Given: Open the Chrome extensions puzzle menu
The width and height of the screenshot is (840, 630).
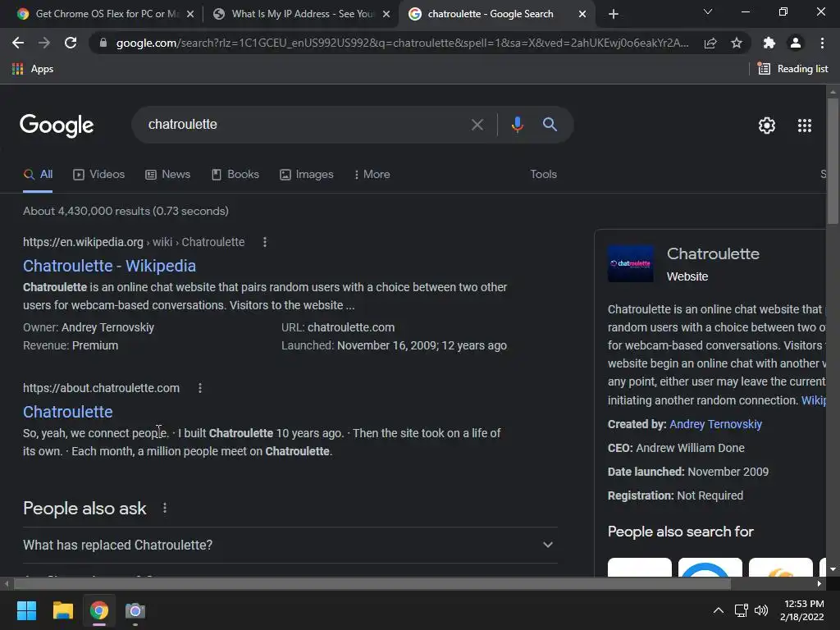Looking at the screenshot, I should click(x=769, y=43).
